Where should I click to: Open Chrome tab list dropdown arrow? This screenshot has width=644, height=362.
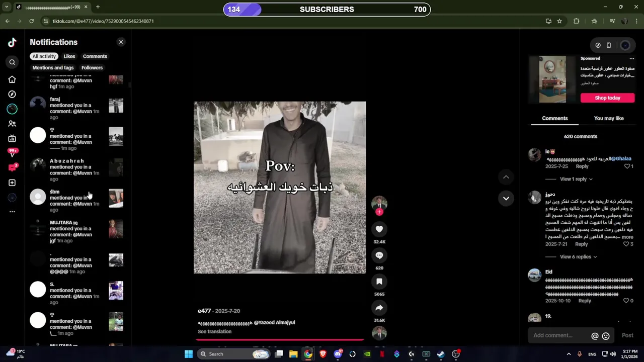point(7,7)
